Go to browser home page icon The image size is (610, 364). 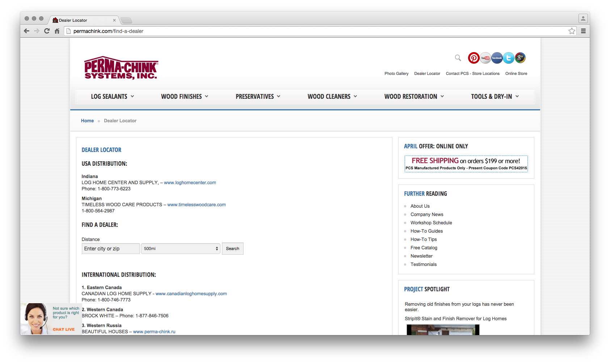tap(57, 31)
